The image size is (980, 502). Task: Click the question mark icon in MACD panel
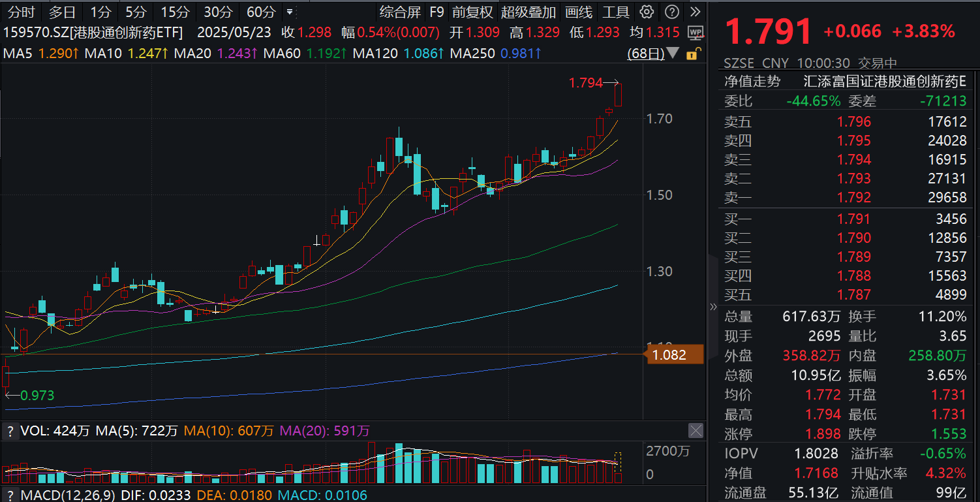[x=11, y=495]
